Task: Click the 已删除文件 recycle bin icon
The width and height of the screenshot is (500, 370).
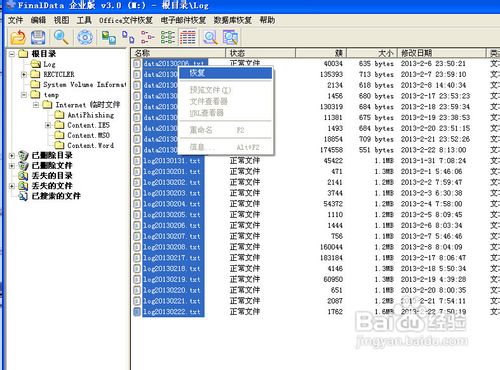Action: point(23,166)
